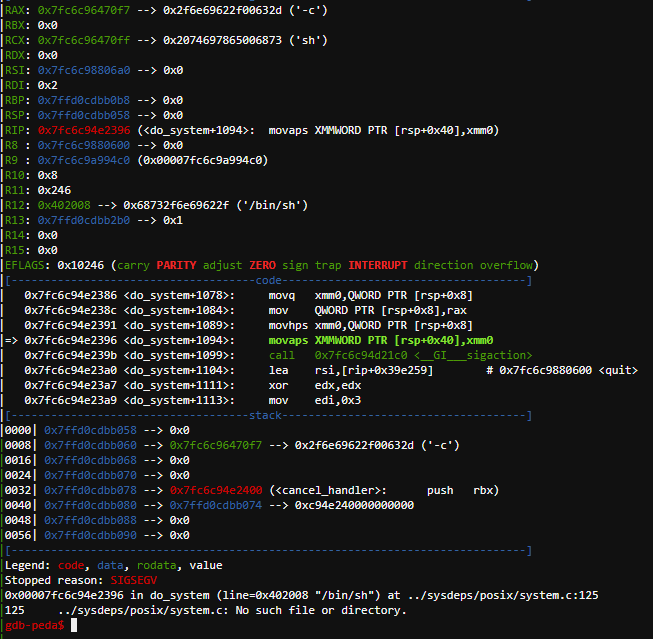Viewport: 653px width, 639px height.
Task: Click the RSP value 0x7ffd0cdbb058
Action: 84,115
